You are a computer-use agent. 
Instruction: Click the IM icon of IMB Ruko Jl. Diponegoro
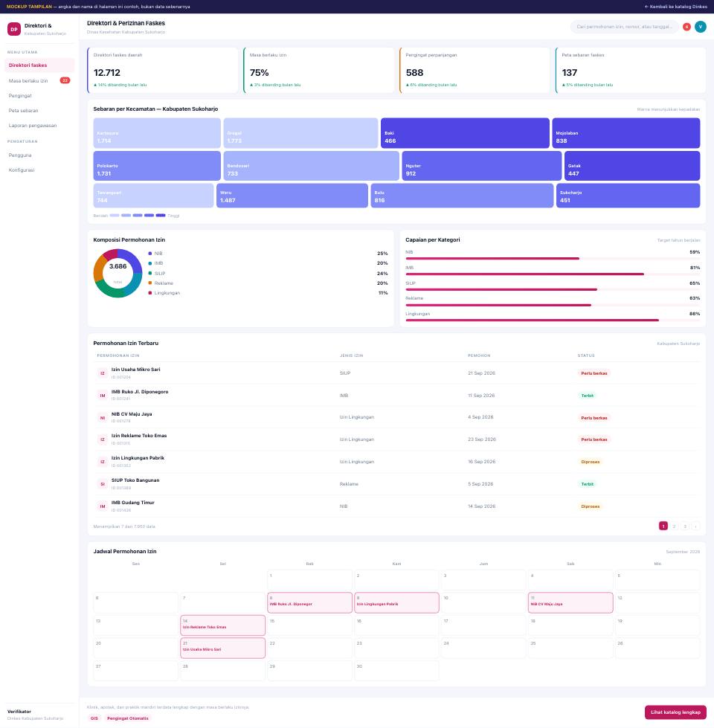[x=103, y=396]
